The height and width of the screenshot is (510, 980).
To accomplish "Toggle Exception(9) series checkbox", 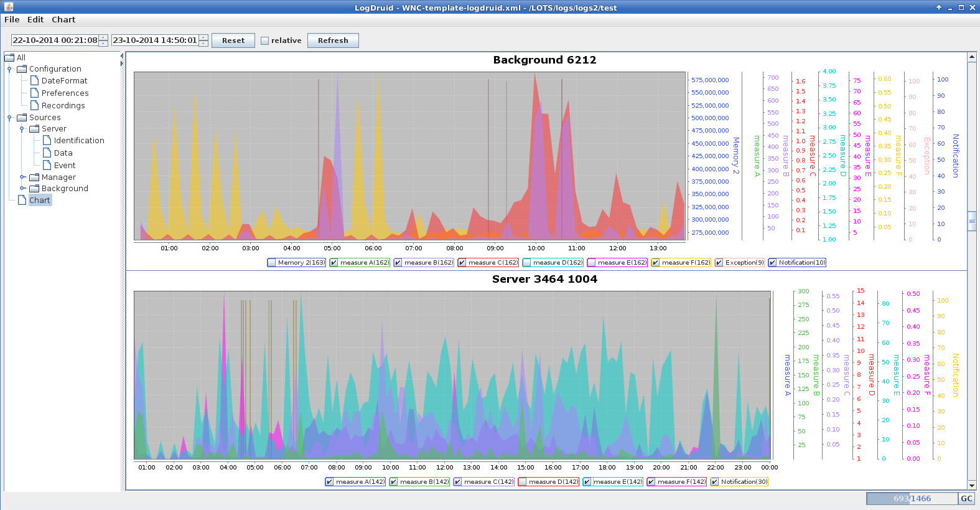I will click(x=719, y=263).
